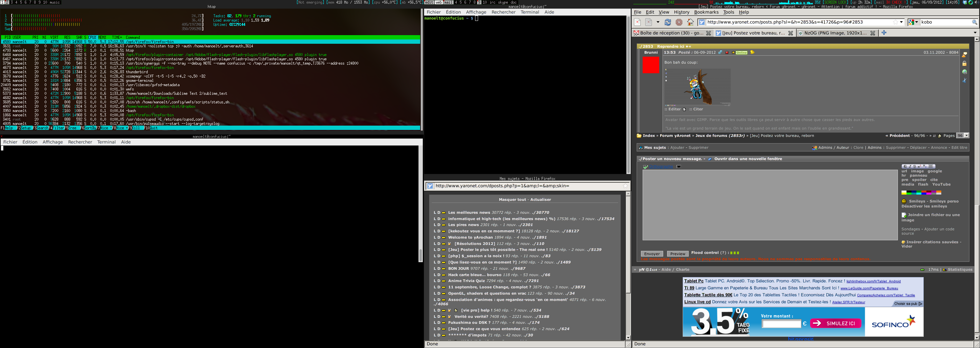Open a new tab with the plus icon
980x348 pixels.
click(884, 33)
